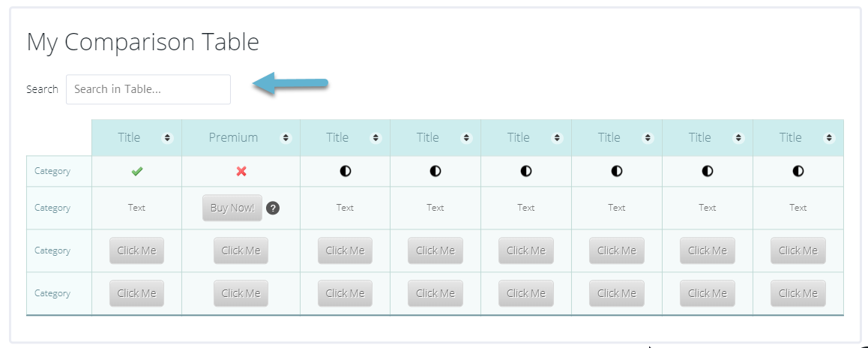Image resolution: width=868 pixels, height=348 pixels.
Task: Select the first Title column header text
Action: pyautogui.click(x=129, y=137)
